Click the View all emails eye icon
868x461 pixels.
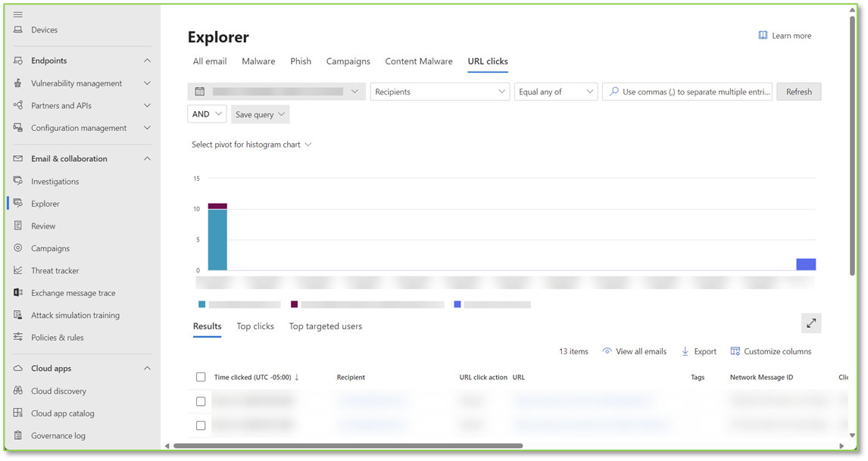(x=607, y=351)
